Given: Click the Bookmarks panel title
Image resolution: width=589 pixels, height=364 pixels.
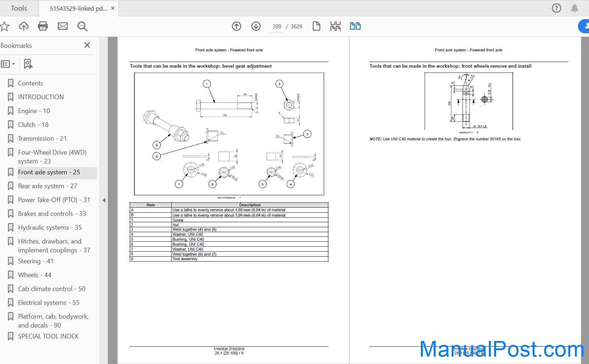Looking at the screenshot, I should [16, 46].
